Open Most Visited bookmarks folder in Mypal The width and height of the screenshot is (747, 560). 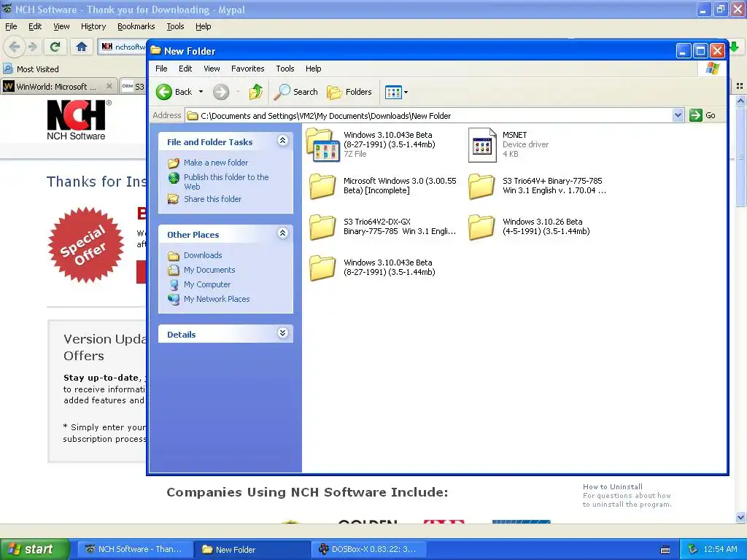click(31, 69)
